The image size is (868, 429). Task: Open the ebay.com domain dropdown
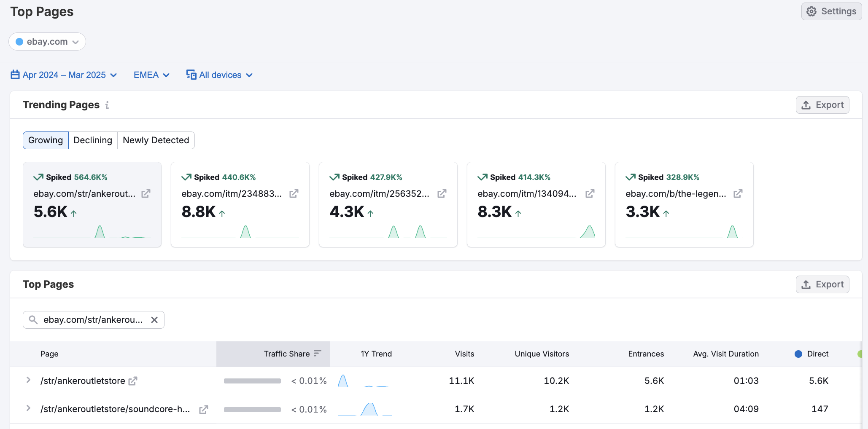pyautogui.click(x=47, y=42)
